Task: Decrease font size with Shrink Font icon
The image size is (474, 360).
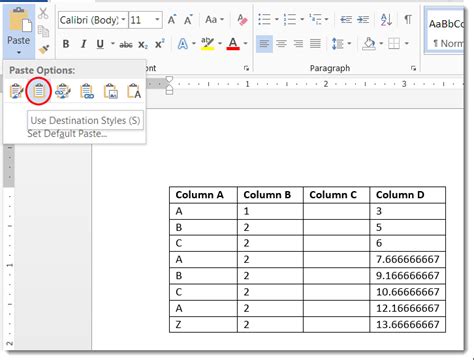Action: click(x=188, y=20)
